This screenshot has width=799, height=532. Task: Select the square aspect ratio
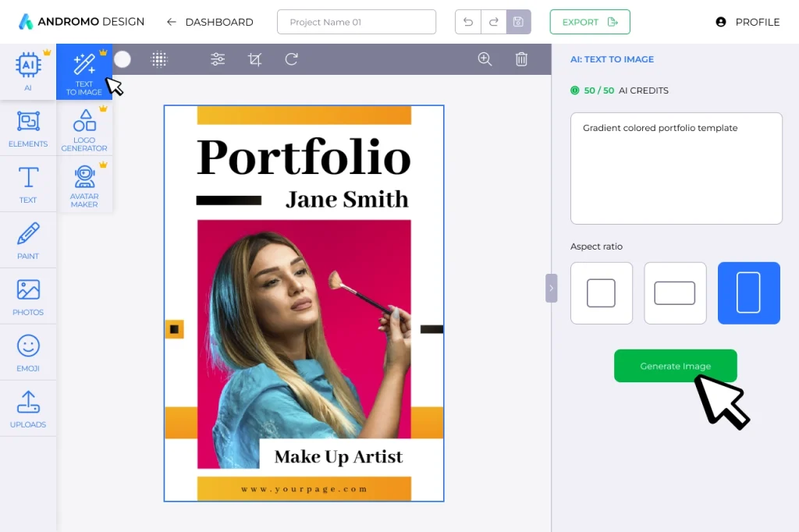click(601, 293)
